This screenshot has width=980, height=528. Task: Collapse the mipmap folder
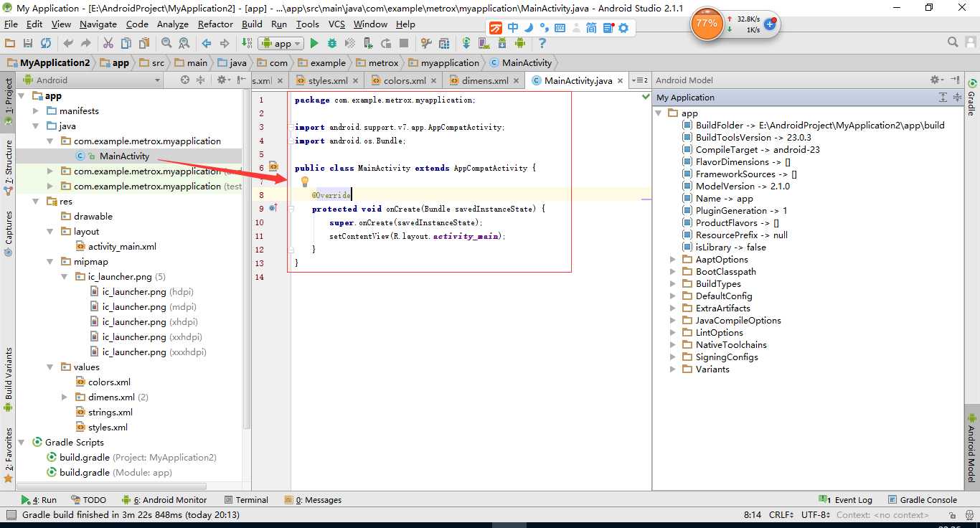pos(50,262)
